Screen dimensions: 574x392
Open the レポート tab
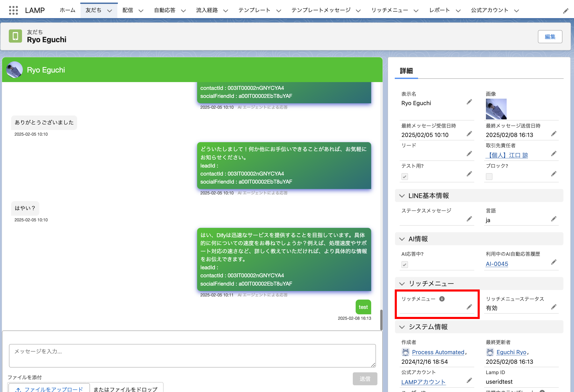pos(439,10)
